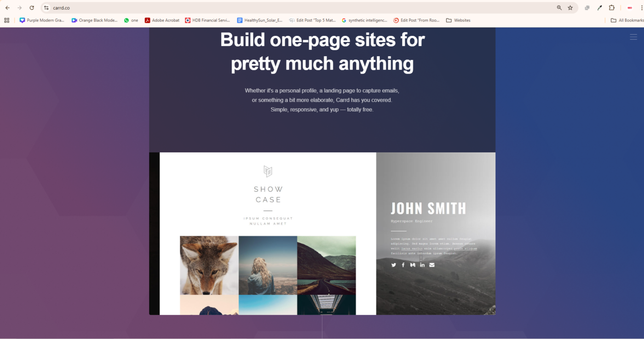Screen dimensions: 644x339
Task: Expand the Websites bookmarks folder
Action: tap(458, 20)
